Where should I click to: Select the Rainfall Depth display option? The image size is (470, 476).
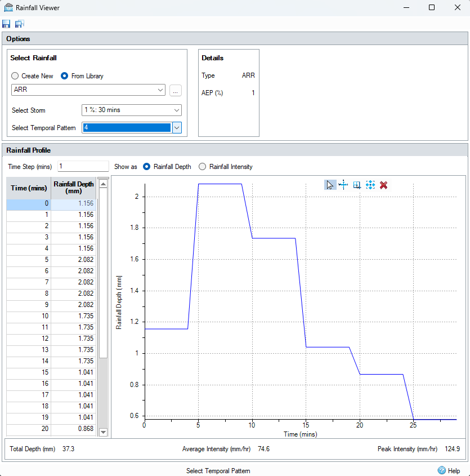point(147,167)
